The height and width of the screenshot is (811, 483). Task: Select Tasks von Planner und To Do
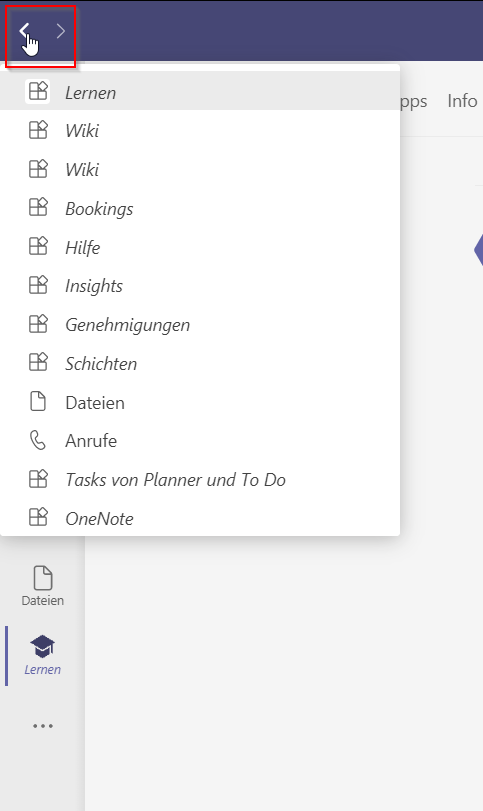click(200, 479)
